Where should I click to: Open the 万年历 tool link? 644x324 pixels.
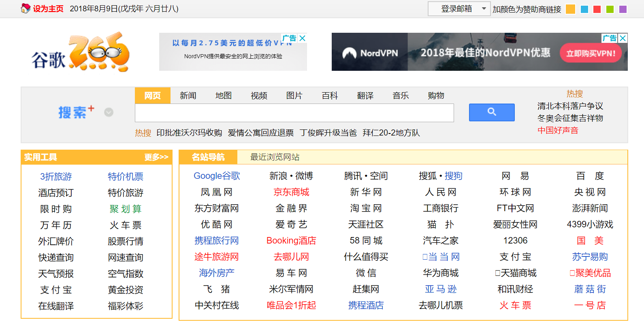56,225
